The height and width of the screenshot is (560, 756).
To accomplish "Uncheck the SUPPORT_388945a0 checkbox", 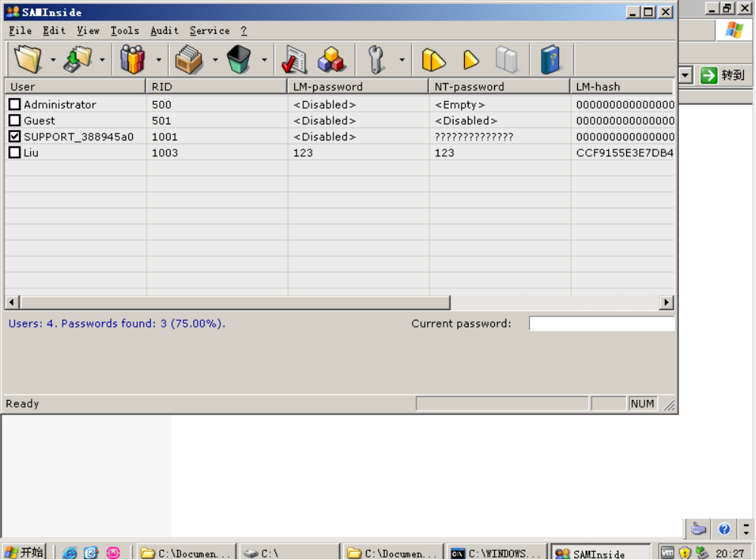I will point(14,137).
